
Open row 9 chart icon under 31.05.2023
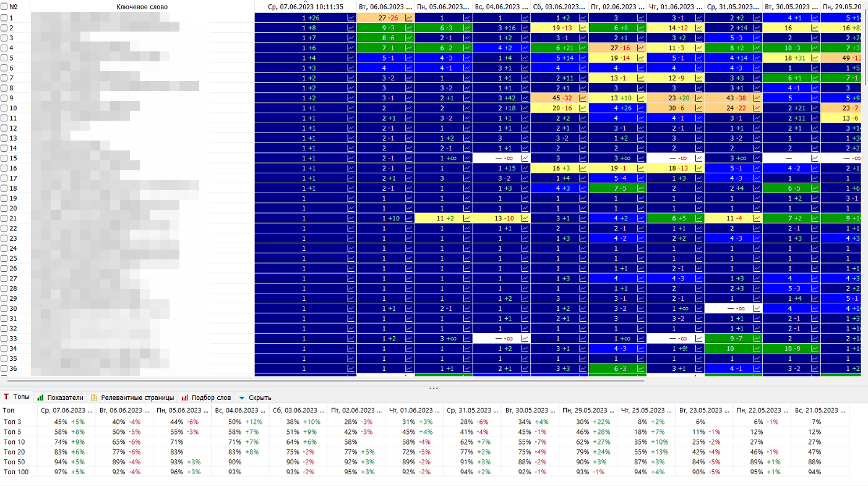[x=757, y=98]
